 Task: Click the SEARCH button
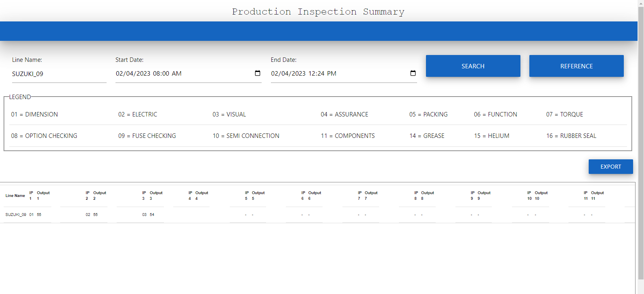473,66
